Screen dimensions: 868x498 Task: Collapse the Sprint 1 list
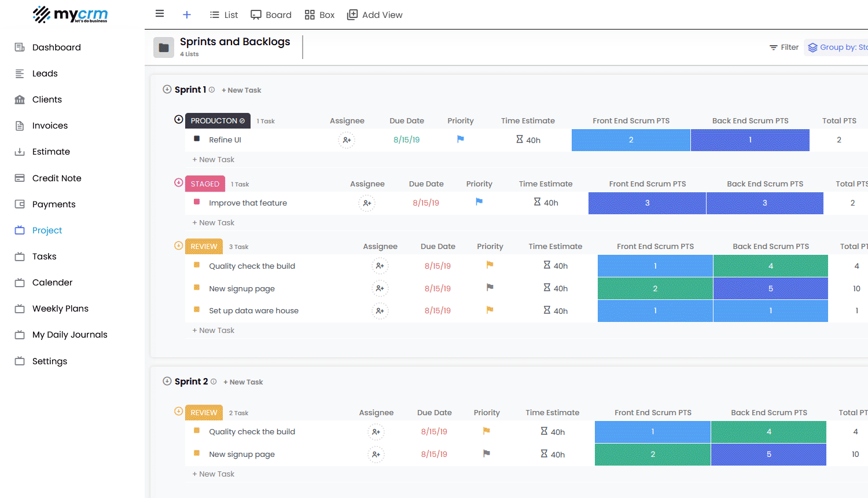[167, 90]
